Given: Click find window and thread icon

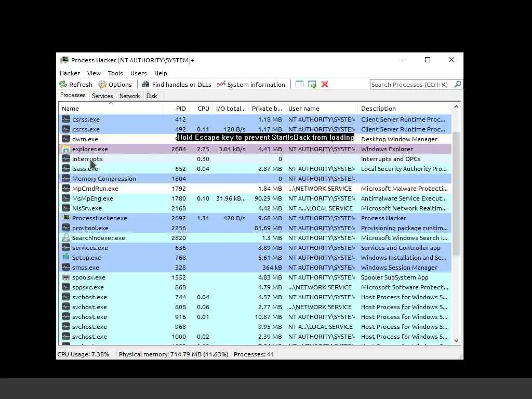Looking at the screenshot, I should tap(312, 84).
